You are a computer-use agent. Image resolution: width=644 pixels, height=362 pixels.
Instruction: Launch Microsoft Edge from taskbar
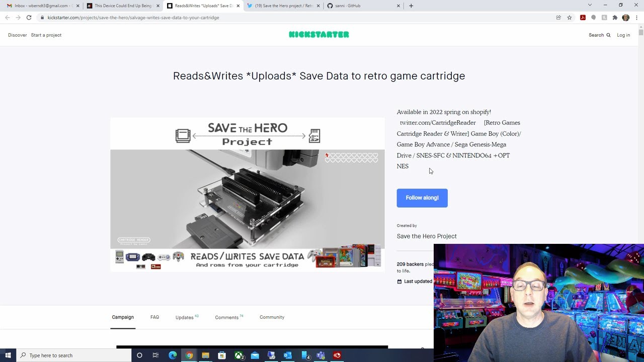(173, 355)
